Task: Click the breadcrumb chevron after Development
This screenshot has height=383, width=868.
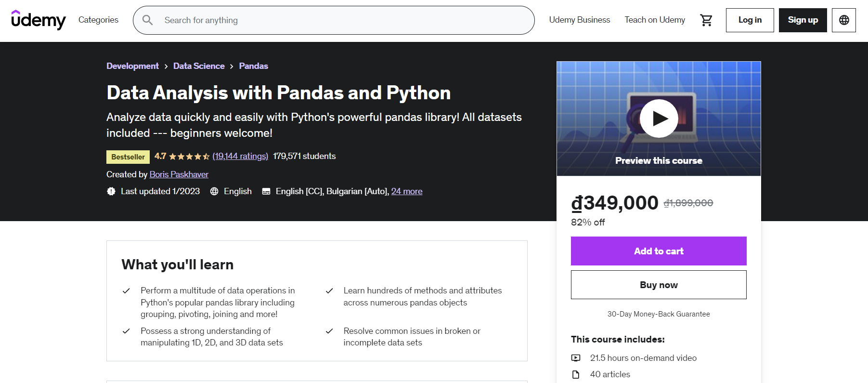Action: pos(166,66)
